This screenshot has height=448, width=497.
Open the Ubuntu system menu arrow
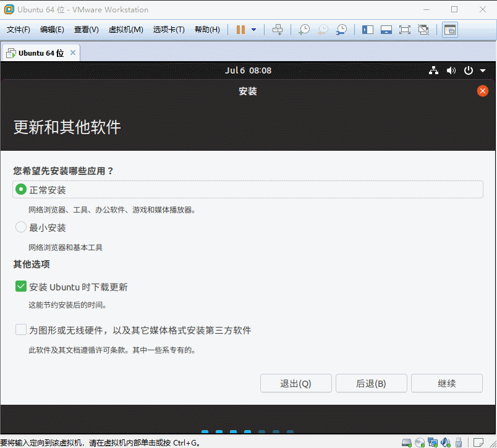click(483, 71)
